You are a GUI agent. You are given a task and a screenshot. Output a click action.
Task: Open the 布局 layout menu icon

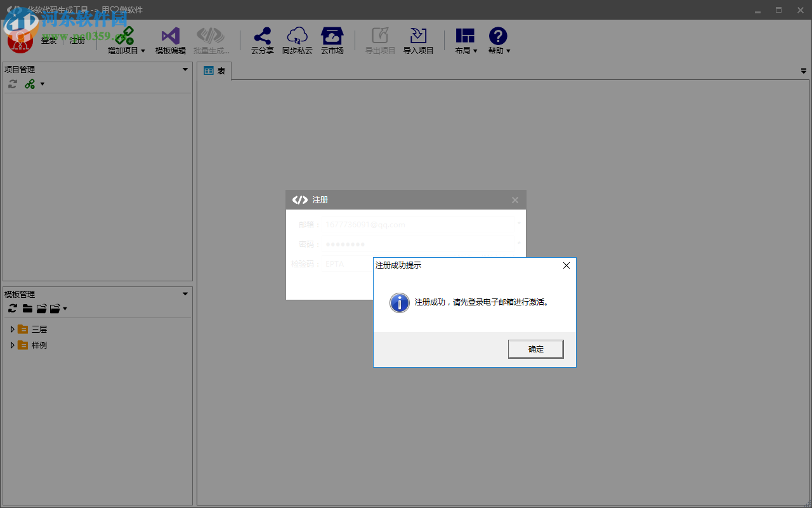pyautogui.click(x=465, y=36)
